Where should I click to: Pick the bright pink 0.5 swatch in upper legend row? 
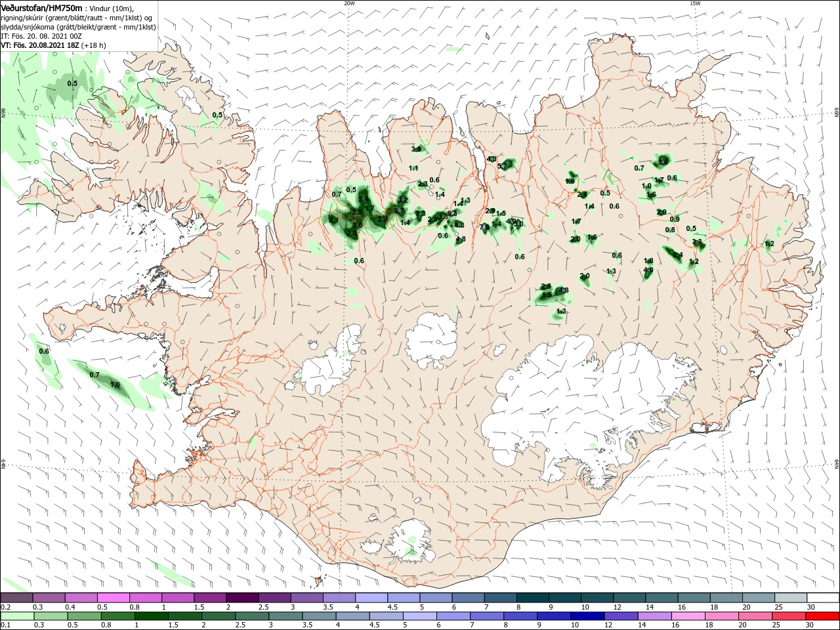coord(113,598)
